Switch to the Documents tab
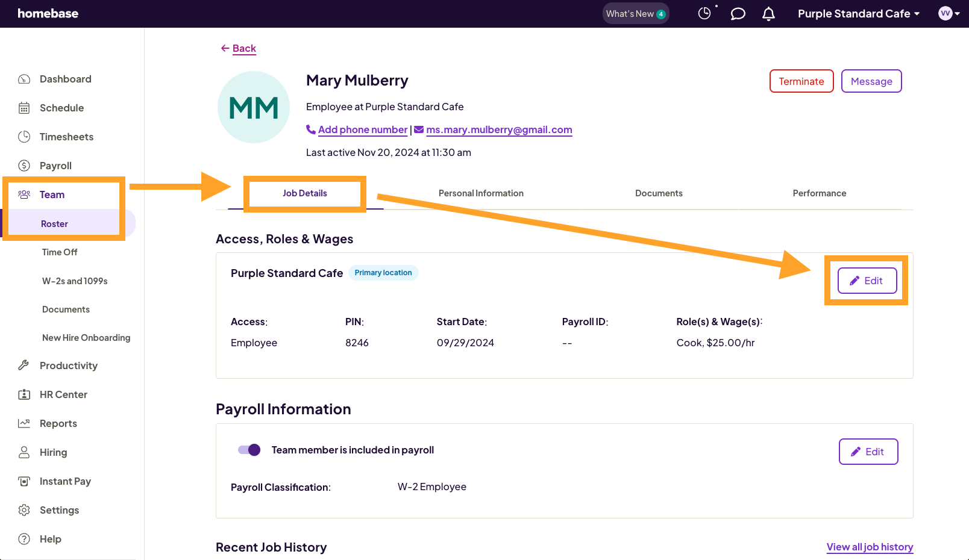The width and height of the screenshot is (969, 560). (659, 193)
